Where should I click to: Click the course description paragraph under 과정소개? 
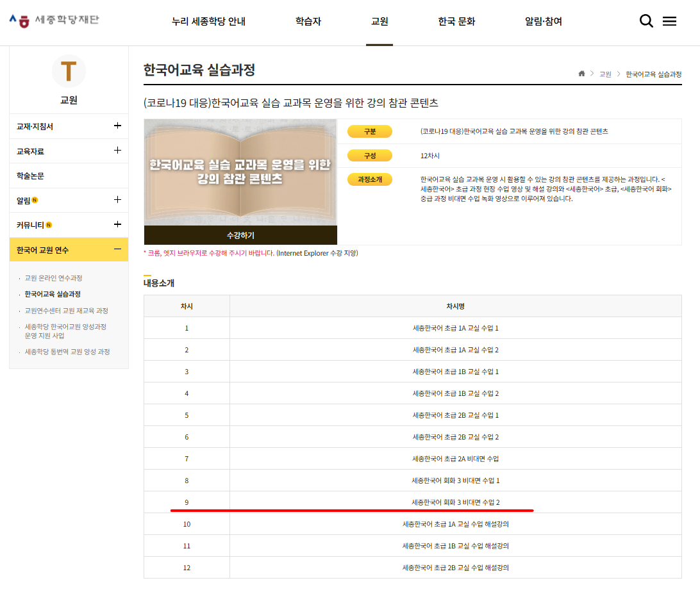546,189
